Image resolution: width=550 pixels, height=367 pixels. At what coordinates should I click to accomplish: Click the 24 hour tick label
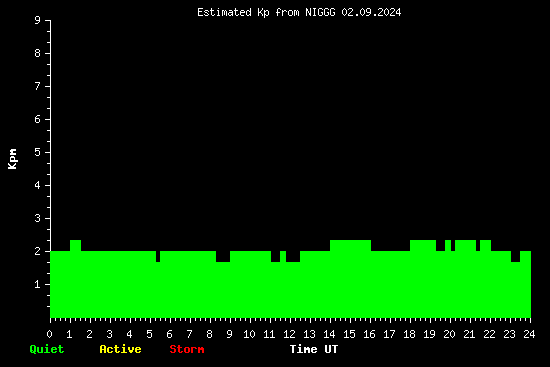[x=529, y=334]
